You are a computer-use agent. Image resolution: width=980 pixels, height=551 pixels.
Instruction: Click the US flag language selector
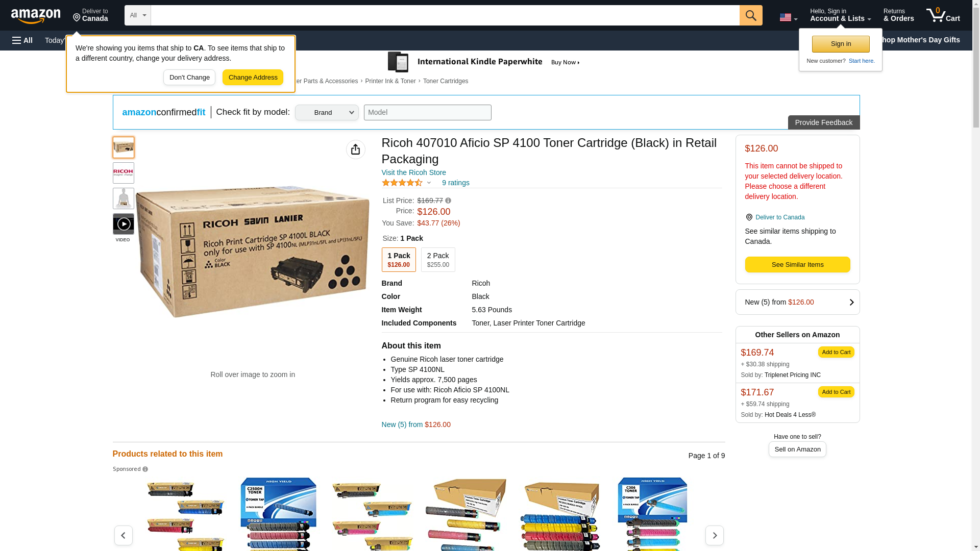pyautogui.click(x=788, y=17)
